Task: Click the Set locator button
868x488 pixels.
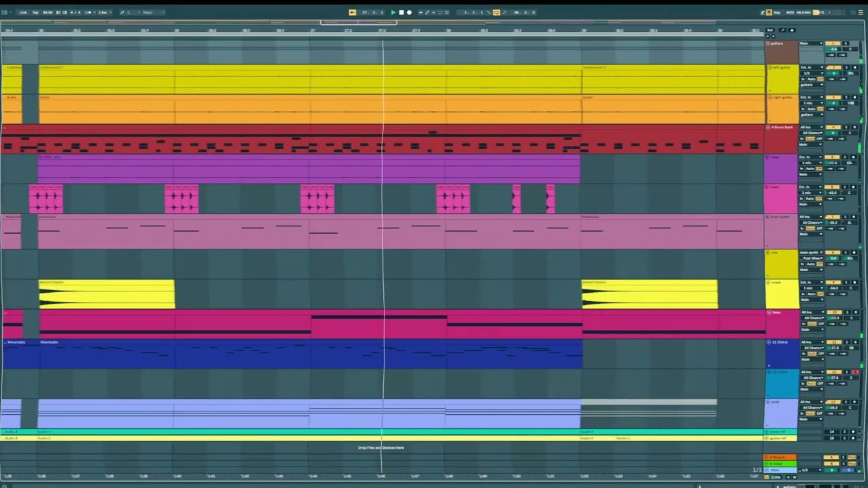Action: click(770, 30)
